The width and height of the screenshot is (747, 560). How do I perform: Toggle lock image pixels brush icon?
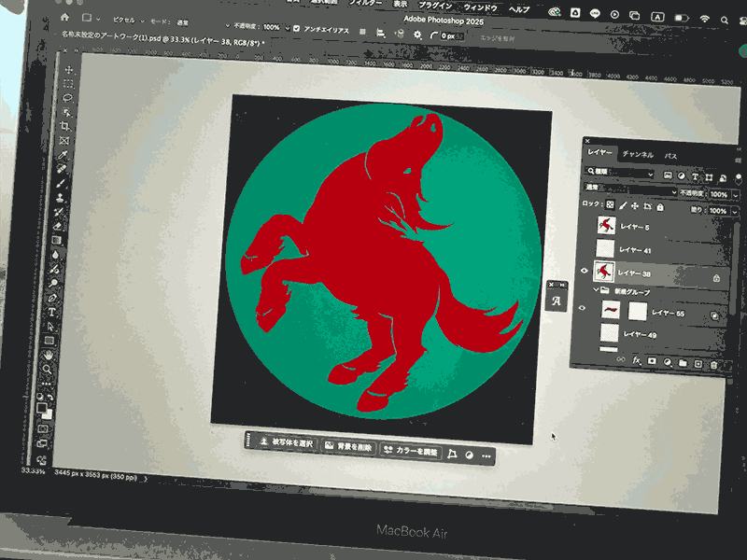[x=623, y=205]
